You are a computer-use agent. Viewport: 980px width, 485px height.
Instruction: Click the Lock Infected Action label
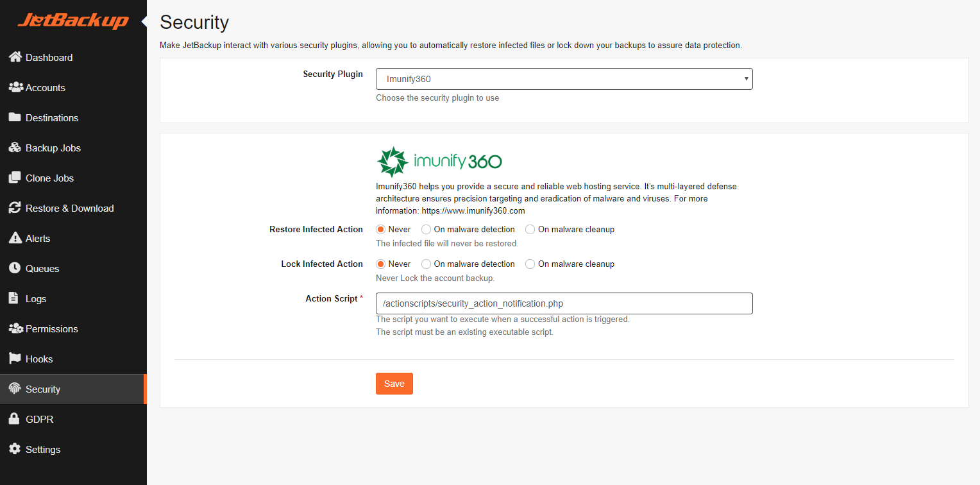click(x=322, y=264)
